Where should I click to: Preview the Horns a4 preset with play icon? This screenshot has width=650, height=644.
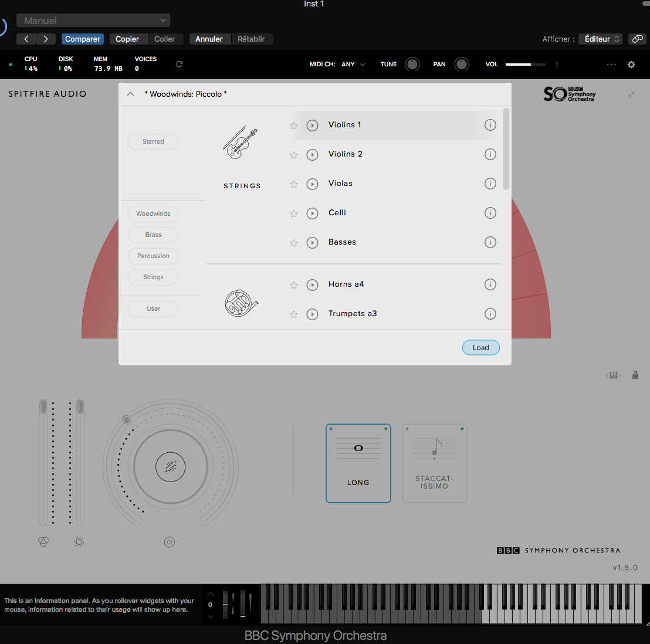(x=312, y=284)
